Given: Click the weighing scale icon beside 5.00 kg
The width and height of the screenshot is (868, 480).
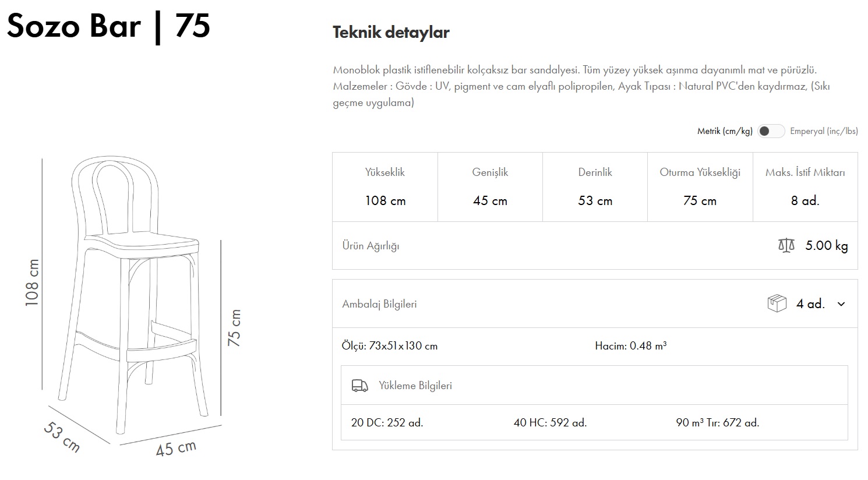Looking at the screenshot, I should click(786, 245).
